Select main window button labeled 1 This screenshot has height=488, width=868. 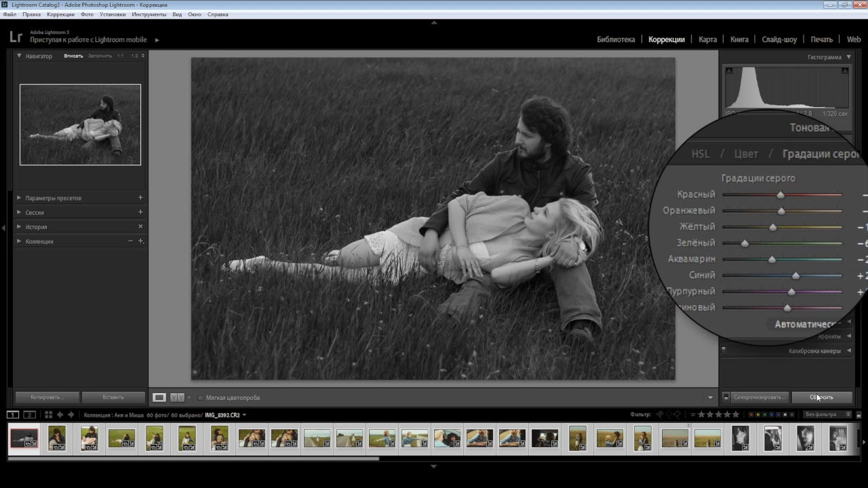coord(13,415)
